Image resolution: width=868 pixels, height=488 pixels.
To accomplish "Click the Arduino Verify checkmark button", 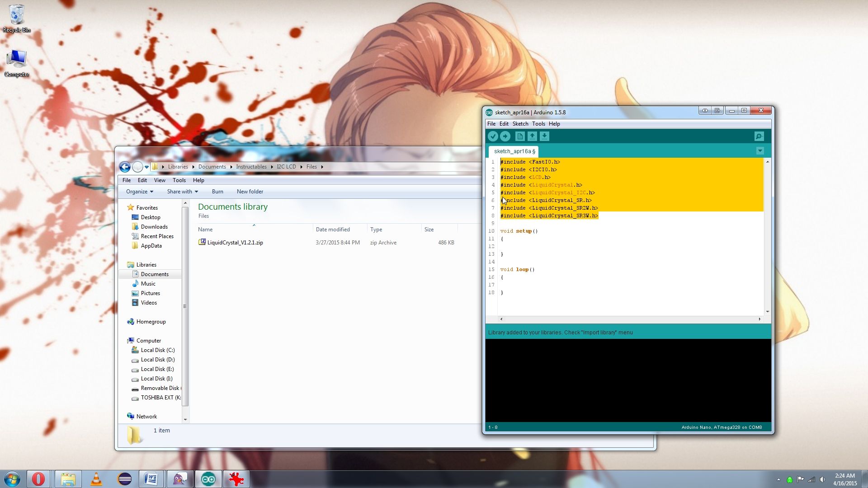I will point(493,136).
